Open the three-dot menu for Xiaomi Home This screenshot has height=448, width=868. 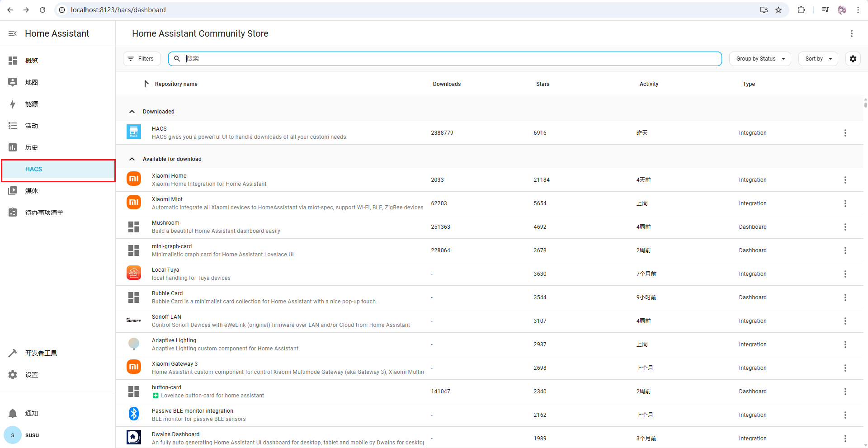pyautogui.click(x=845, y=180)
